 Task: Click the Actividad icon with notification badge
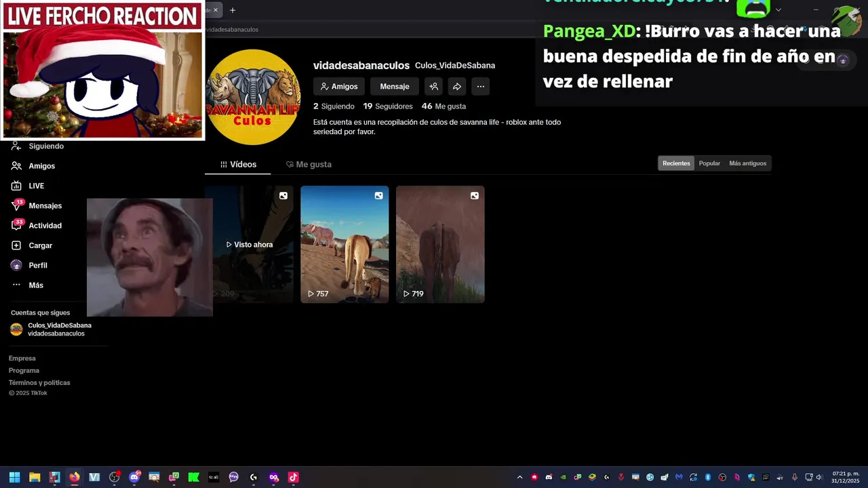[17, 225]
